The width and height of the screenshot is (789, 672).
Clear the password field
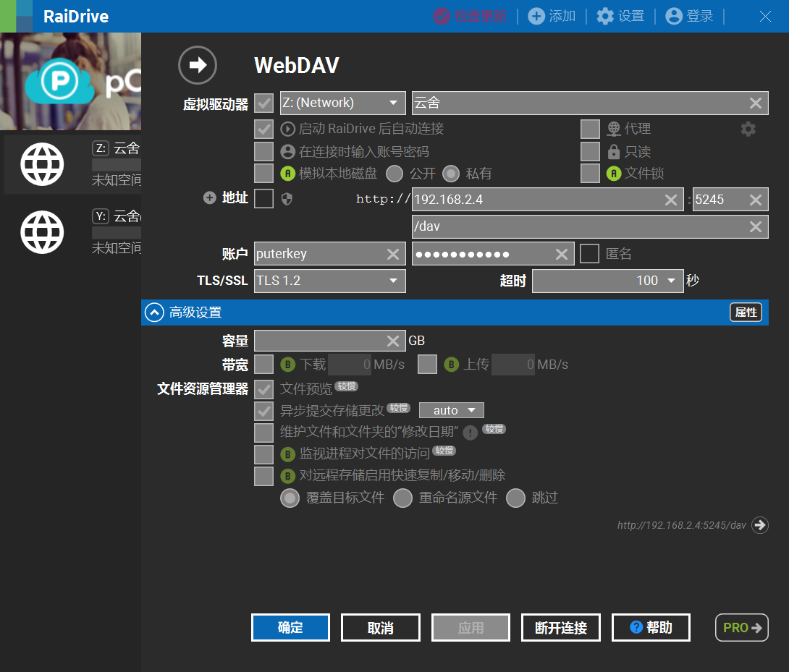click(562, 254)
